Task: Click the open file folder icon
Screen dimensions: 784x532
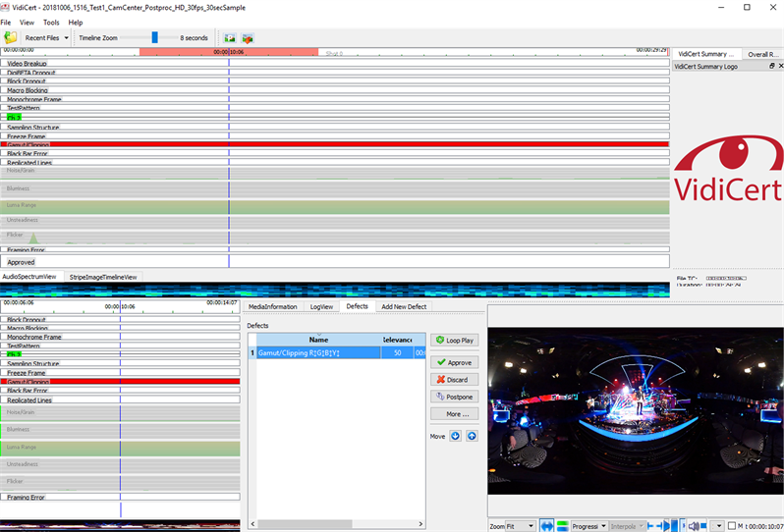Action: (x=10, y=37)
